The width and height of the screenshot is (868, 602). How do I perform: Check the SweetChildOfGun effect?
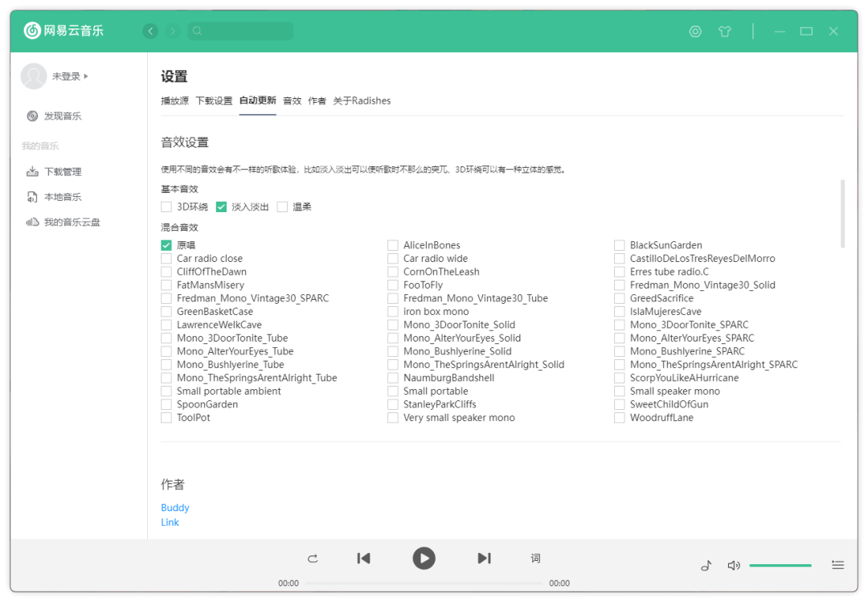tap(620, 405)
